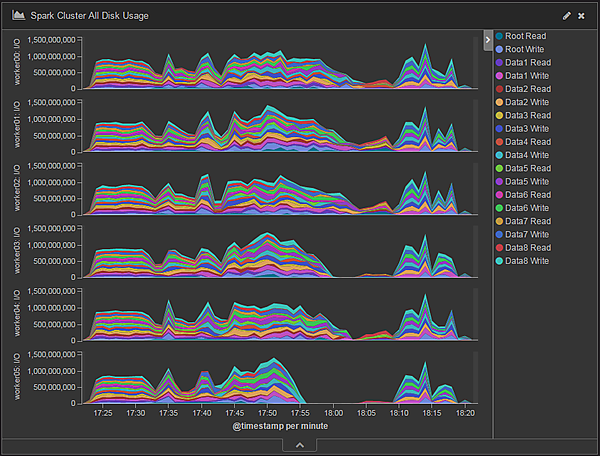This screenshot has width=600, height=456.
Task: Click the Data1 Write color dot
Action: pos(499,76)
